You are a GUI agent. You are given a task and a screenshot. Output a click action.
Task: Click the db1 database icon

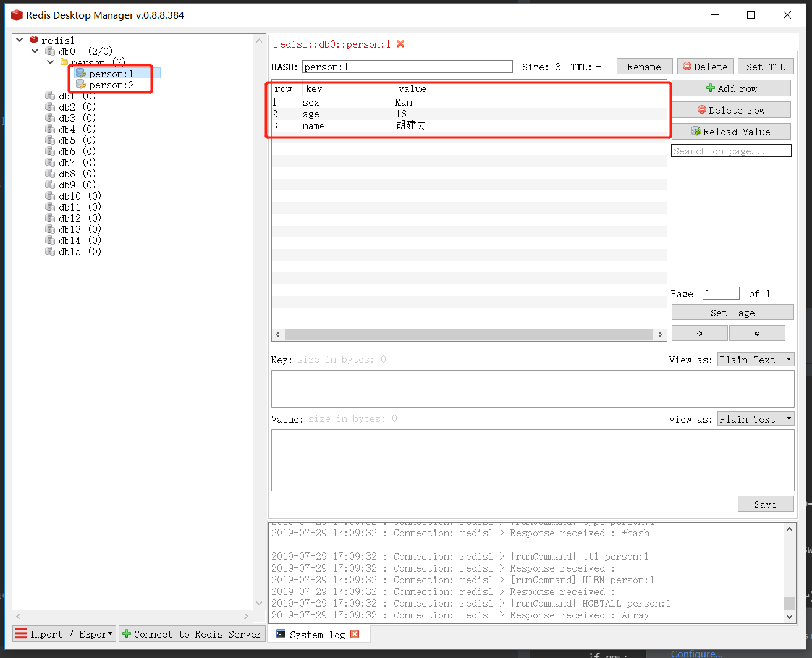(x=50, y=96)
